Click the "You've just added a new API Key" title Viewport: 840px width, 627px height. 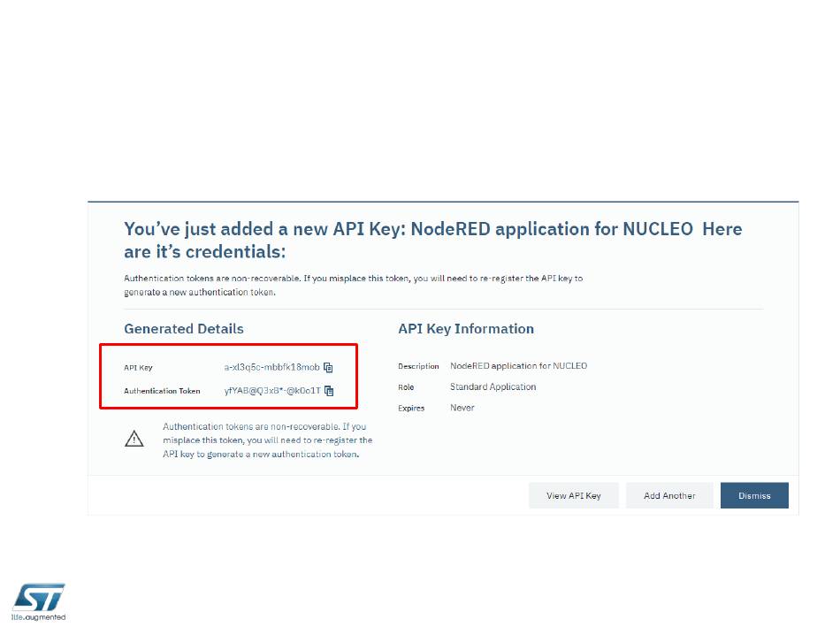pos(433,240)
